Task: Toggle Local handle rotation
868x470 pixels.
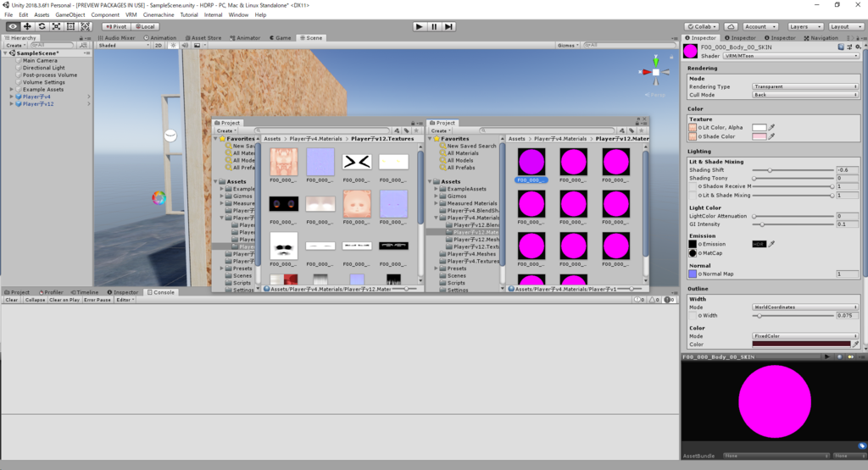Action: pos(146,26)
